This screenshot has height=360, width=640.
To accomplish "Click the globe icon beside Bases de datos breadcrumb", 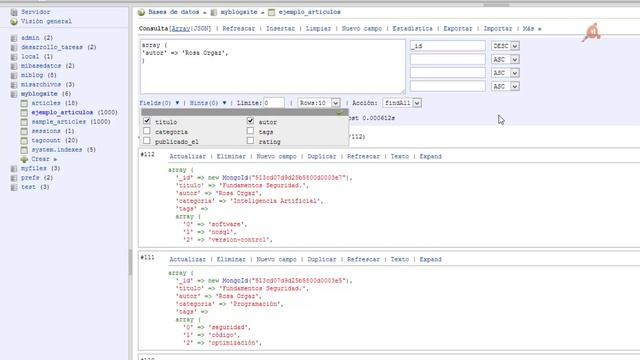I will click(142, 12).
